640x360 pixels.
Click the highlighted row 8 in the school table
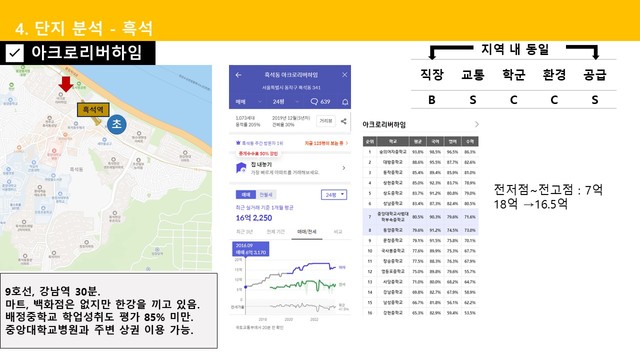(420, 230)
